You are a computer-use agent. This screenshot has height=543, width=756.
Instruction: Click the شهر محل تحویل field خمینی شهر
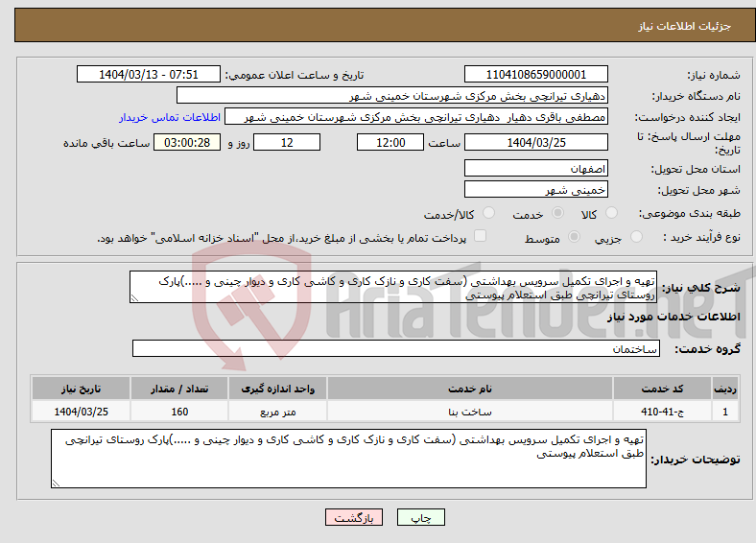click(535, 190)
